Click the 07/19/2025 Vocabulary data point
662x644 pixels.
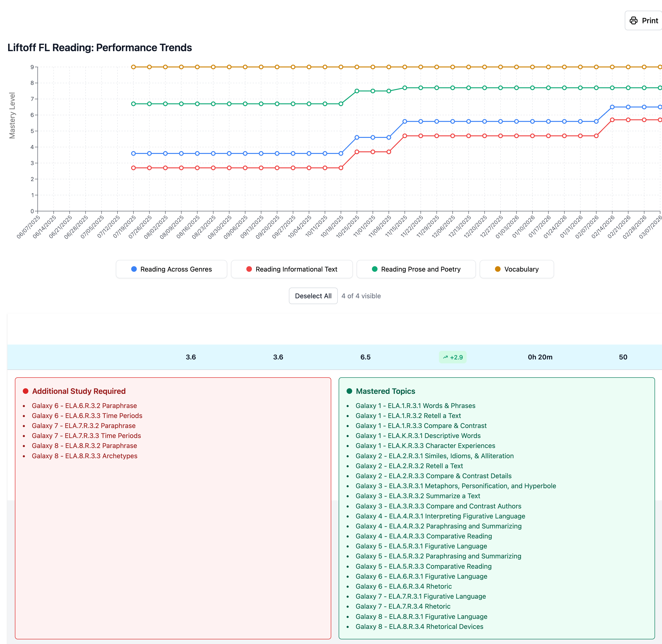[133, 67]
